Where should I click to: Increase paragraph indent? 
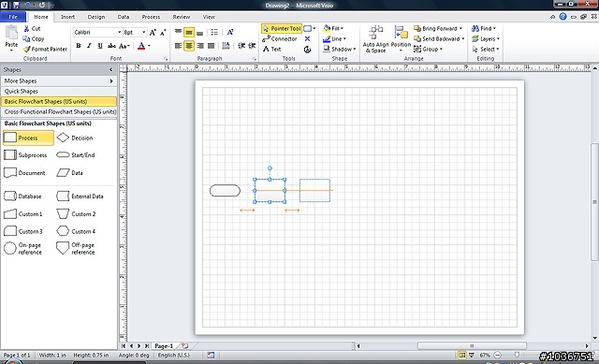pos(252,46)
